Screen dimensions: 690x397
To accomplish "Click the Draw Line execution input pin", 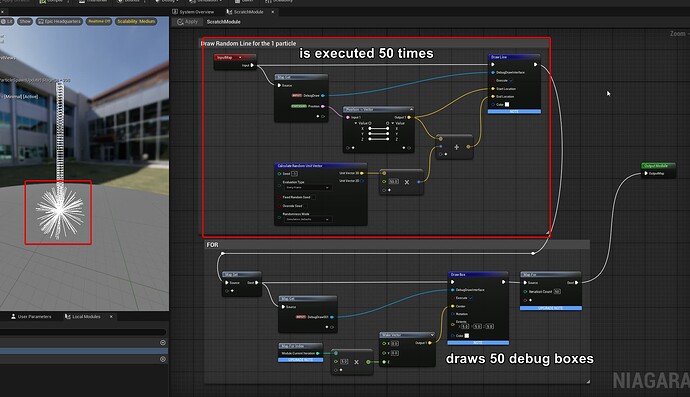I will 493,65.
